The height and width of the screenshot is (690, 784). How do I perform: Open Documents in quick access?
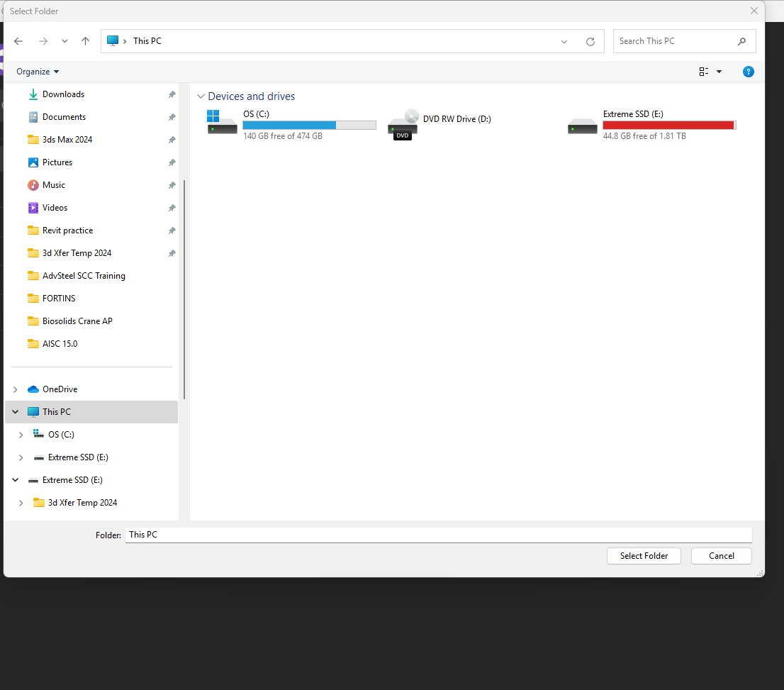pyautogui.click(x=64, y=117)
